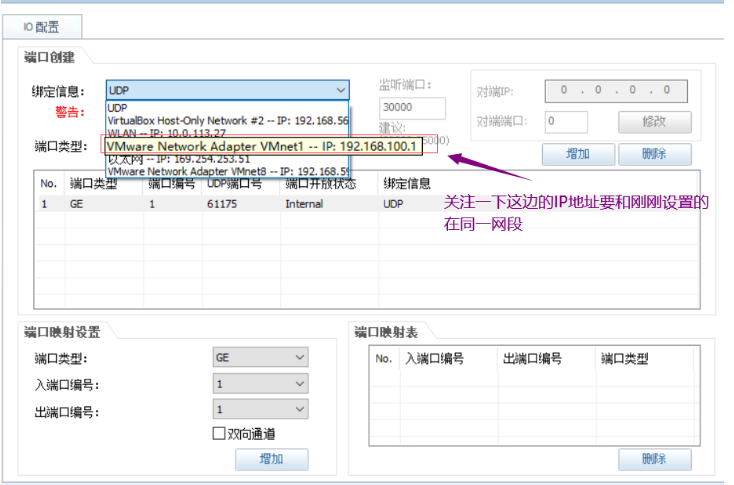Click the 端口类型 column header in port table

pos(94,184)
